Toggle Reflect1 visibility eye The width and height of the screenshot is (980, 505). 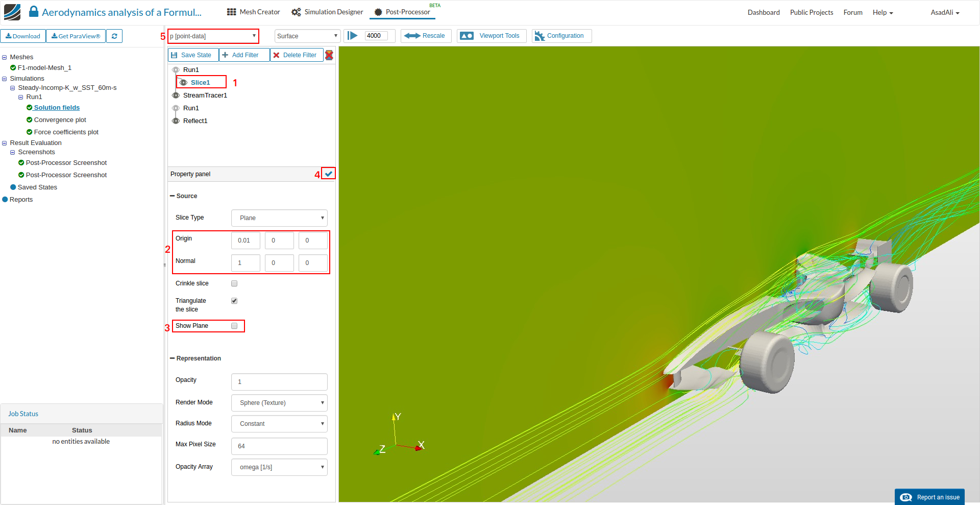point(176,121)
